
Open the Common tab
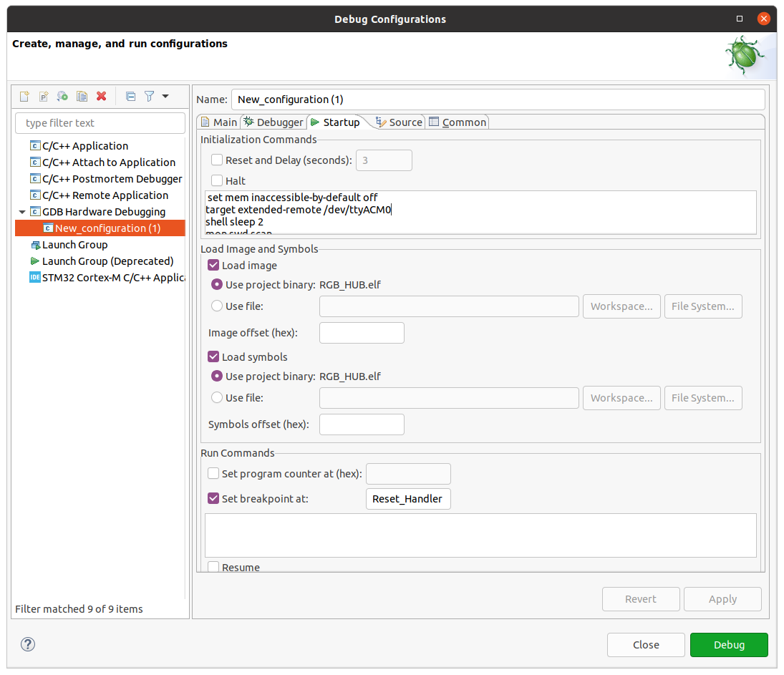pos(458,122)
